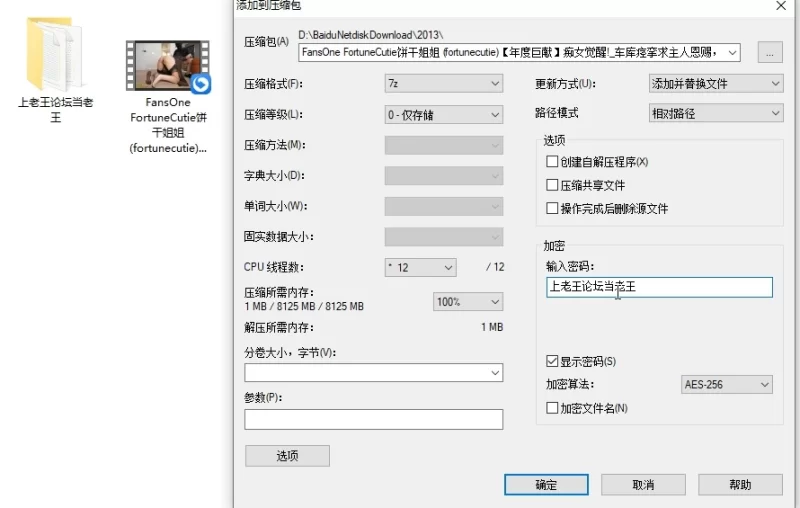Open the 100% memory usage dropdown
This screenshot has width=800, height=508.
click(468, 302)
